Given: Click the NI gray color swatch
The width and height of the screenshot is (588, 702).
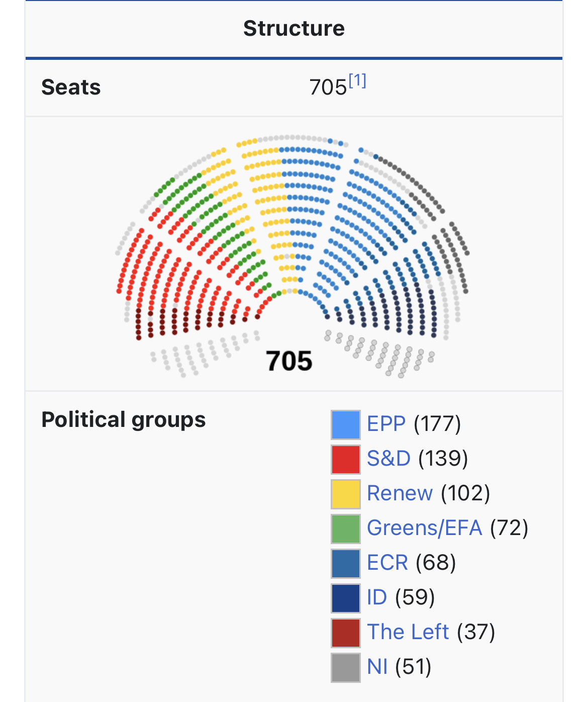Looking at the screenshot, I should 345,667.
